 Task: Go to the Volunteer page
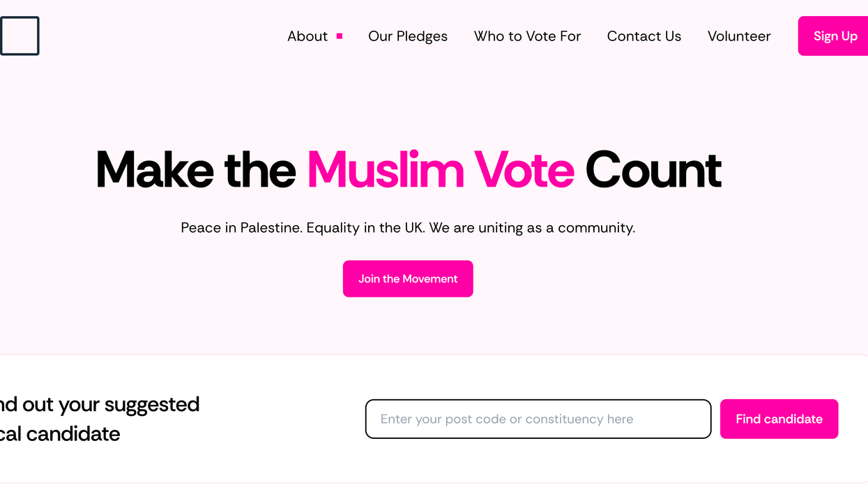739,36
